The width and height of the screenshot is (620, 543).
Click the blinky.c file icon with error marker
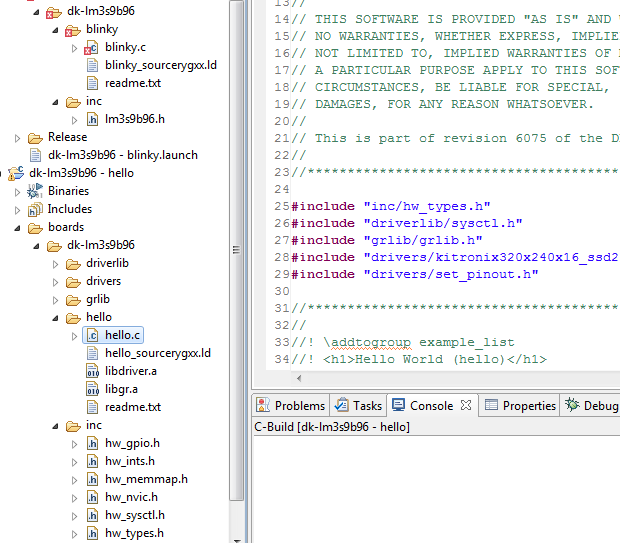(91, 48)
